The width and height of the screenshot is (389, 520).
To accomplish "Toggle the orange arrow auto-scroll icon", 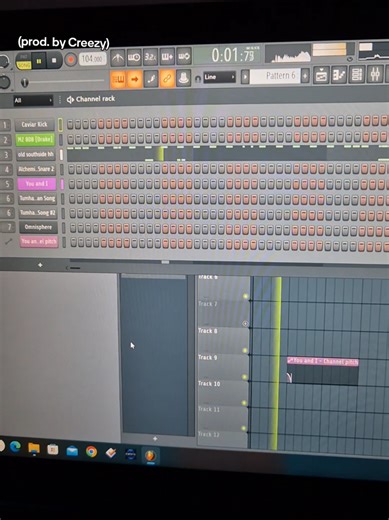I will click(x=134, y=79).
